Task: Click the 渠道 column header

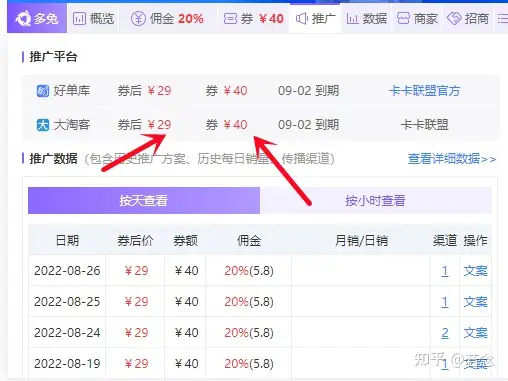Action: point(445,240)
